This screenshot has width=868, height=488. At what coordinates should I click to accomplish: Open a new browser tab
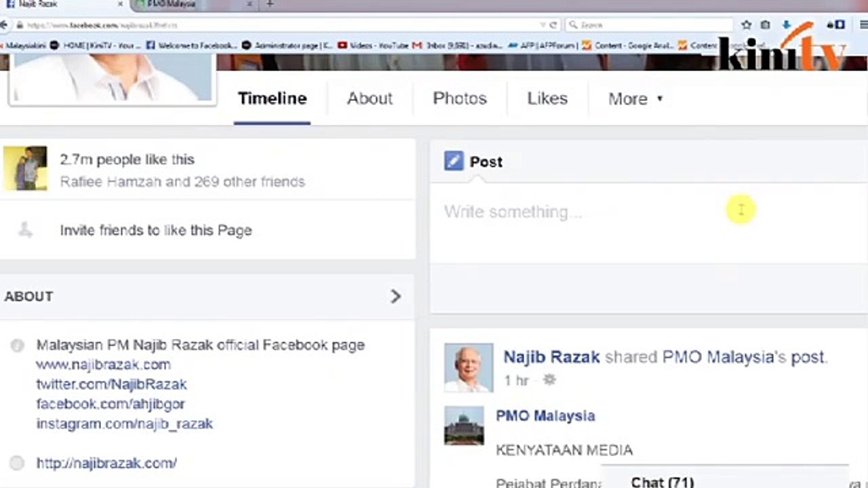270,4
